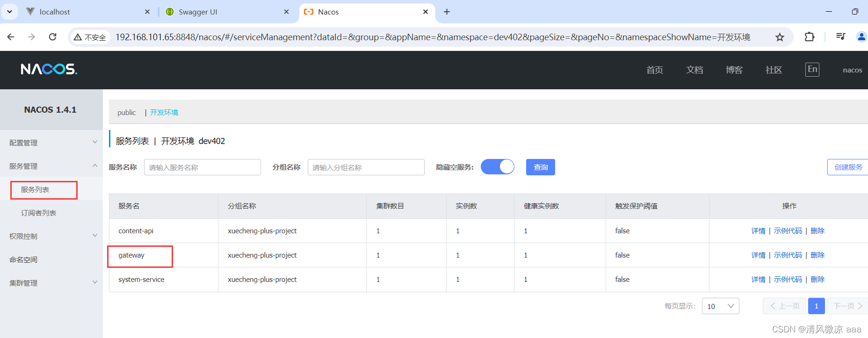Viewport: 868px width, 338px height.
Task: Click the address bar URL
Action: (x=433, y=37)
